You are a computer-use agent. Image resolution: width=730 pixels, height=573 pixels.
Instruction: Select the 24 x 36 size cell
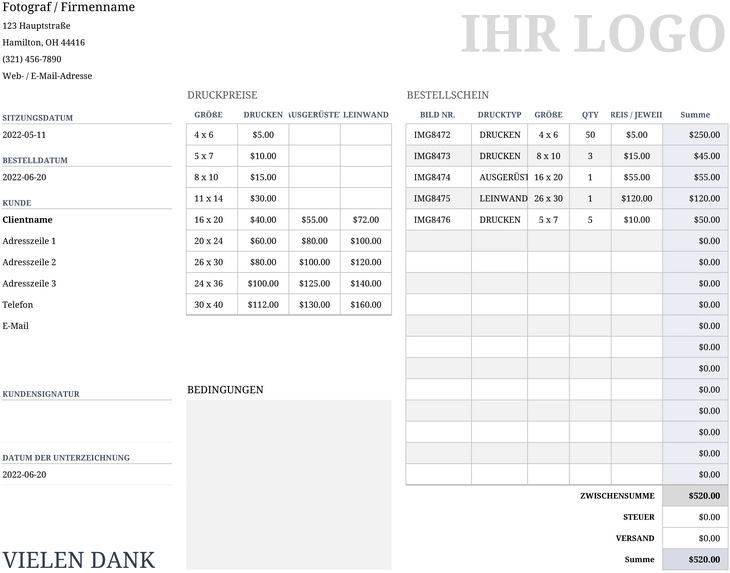tap(212, 283)
